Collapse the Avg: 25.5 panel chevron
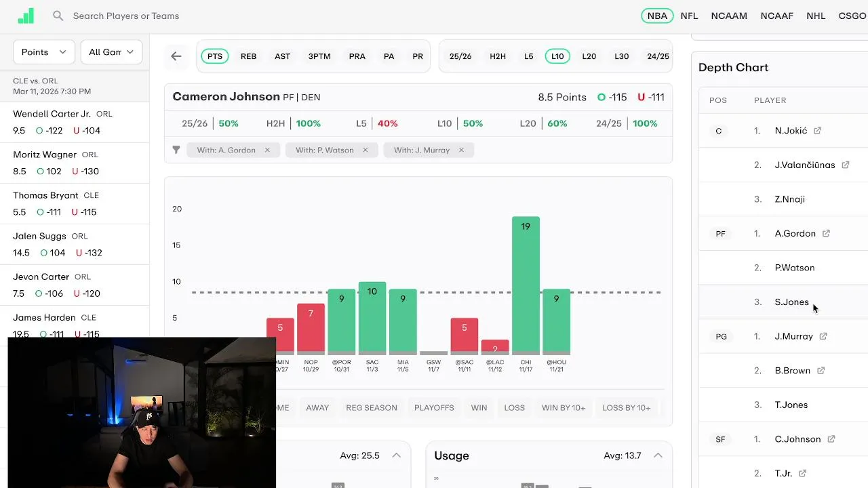Screen dimensions: 868x488 (x=396, y=455)
